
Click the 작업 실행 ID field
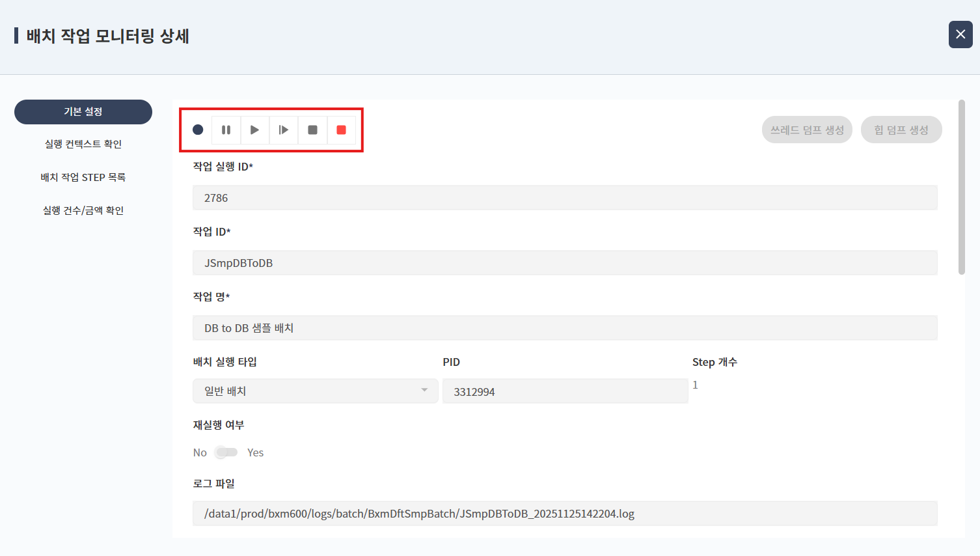564,198
